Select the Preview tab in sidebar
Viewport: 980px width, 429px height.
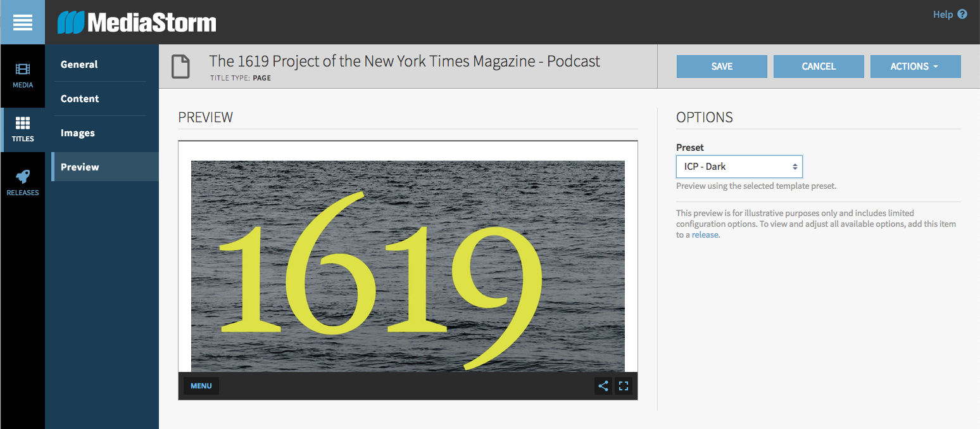(x=80, y=167)
